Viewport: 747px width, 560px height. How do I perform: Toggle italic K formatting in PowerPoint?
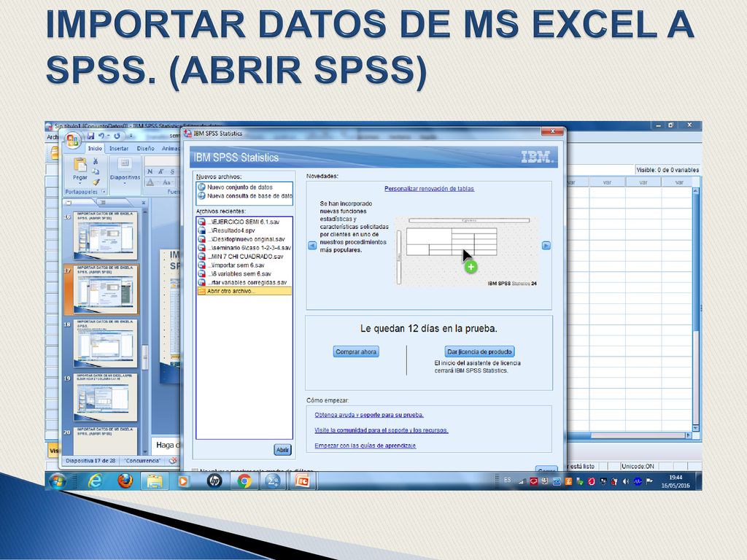point(161,171)
